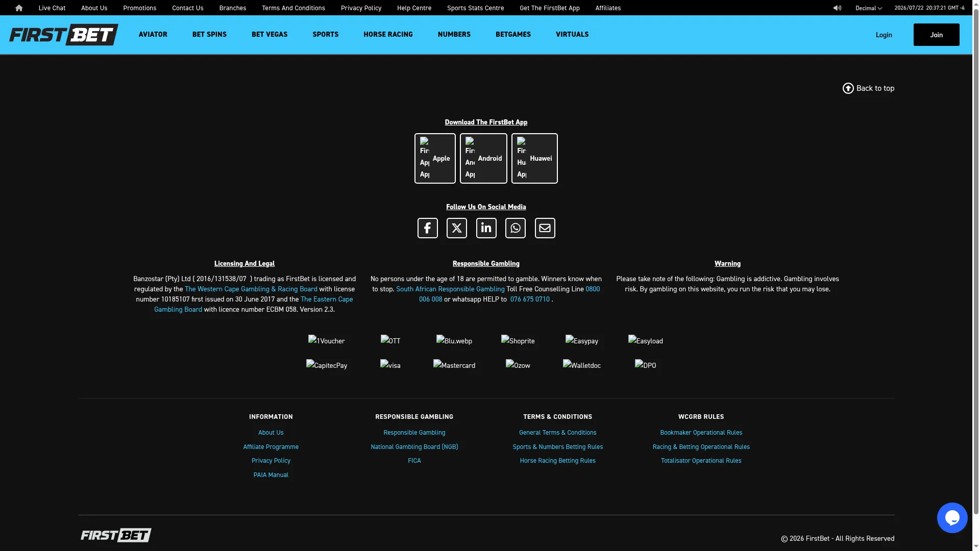Download the Huawei app
The width and height of the screenshot is (980, 551).
point(534,159)
